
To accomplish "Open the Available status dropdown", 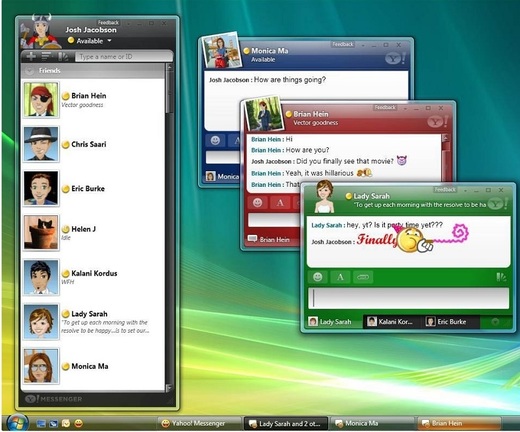I will (x=109, y=41).
